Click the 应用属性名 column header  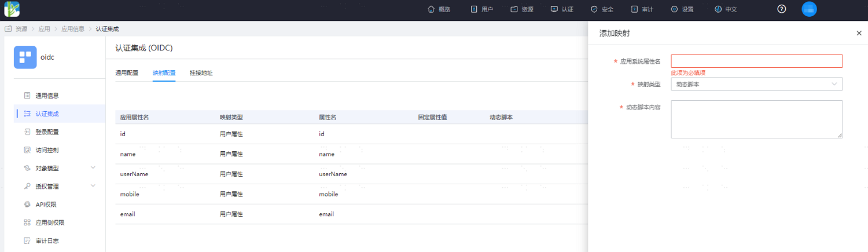[134, 117]
